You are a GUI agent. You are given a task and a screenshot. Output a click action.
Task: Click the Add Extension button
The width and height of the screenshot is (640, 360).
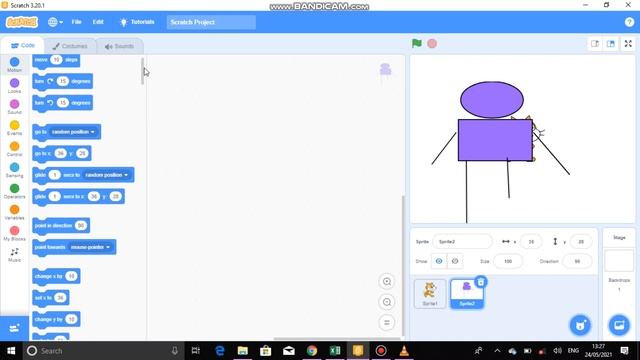14,328
